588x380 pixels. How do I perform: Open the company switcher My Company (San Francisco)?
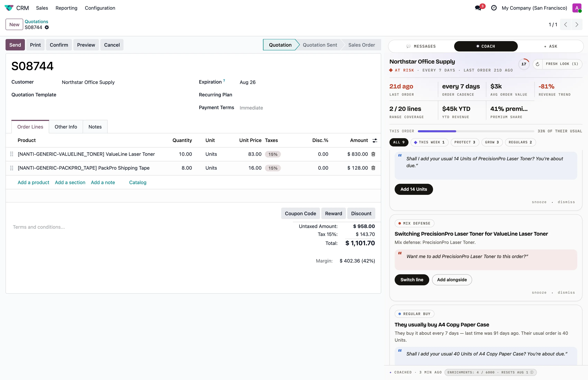(x=534, y=8)
